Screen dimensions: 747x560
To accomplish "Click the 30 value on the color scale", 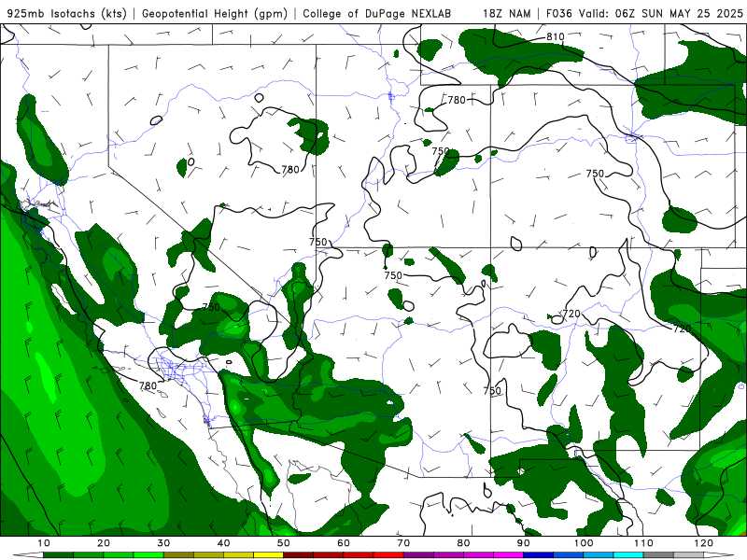I will point(163,543).
